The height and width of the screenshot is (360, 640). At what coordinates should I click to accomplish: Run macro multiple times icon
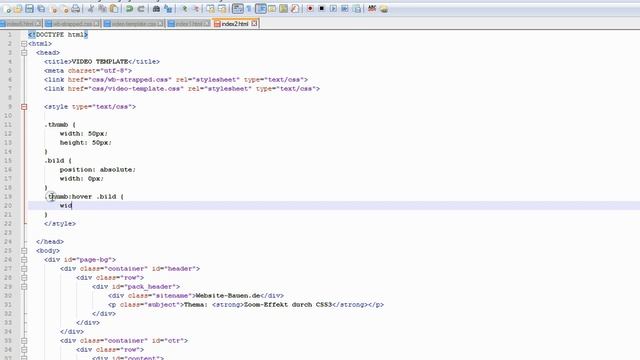pos(345,9)
